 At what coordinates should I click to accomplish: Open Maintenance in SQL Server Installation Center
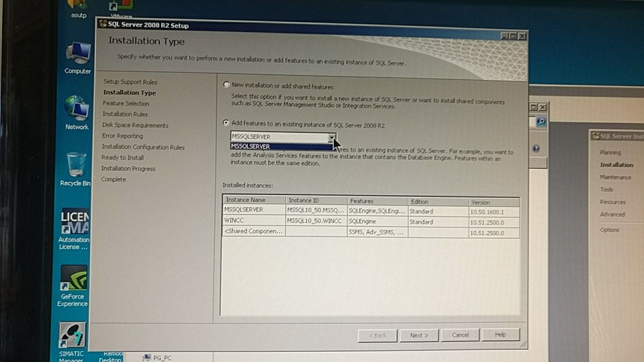coord(615,177)
